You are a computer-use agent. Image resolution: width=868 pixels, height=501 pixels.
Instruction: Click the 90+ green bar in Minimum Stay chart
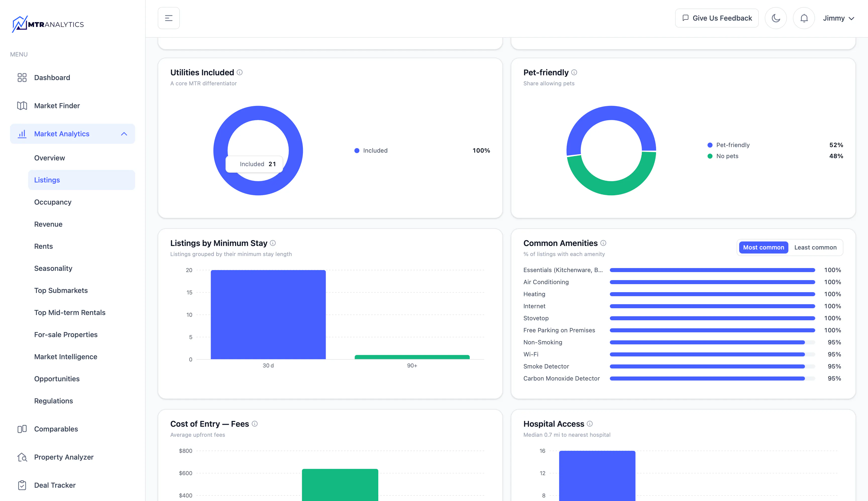point(412,357)
